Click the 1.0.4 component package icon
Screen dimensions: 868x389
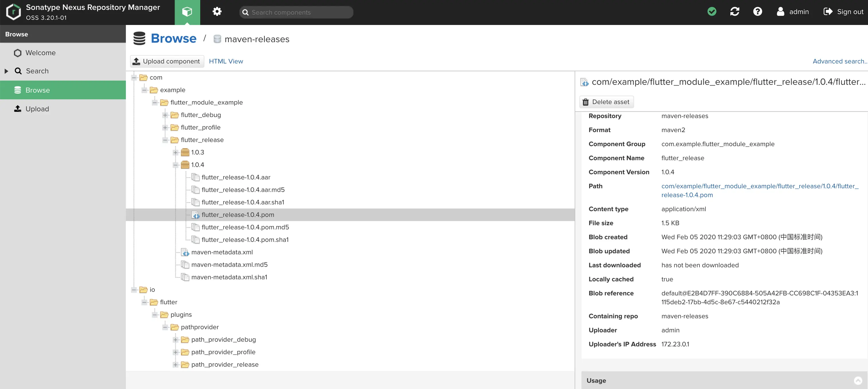tap(185, 165)
